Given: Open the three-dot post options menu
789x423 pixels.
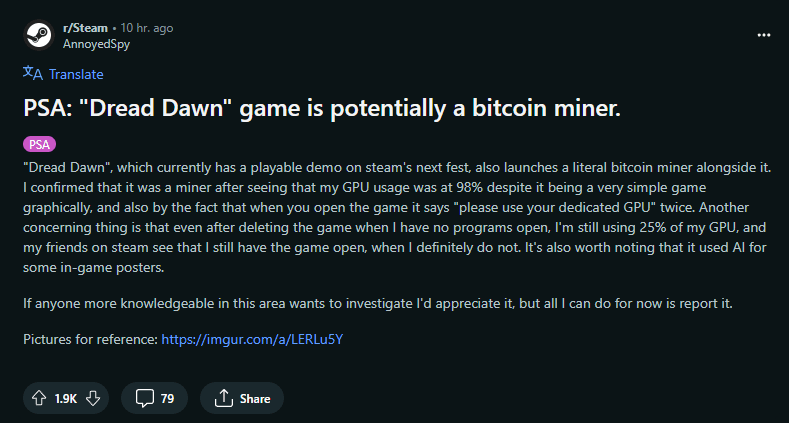Looking at the screenshot, I should [764, 34].
